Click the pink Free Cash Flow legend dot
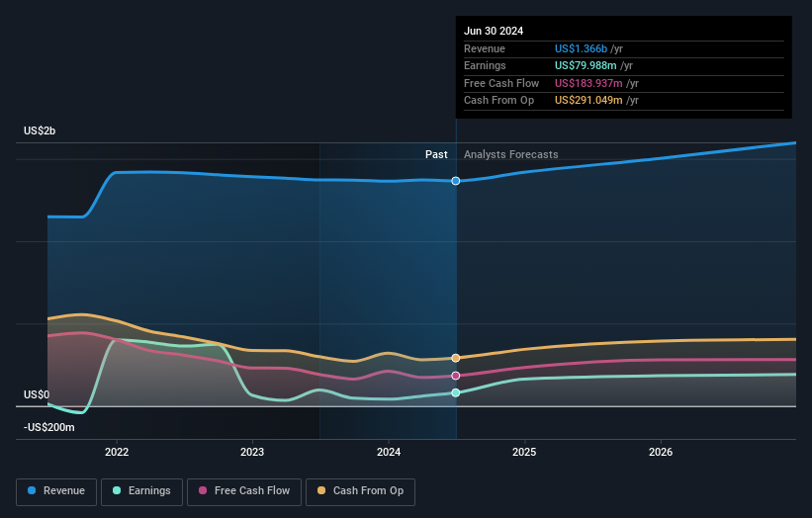Screen dimensions: 812x518 pos(203,490)
